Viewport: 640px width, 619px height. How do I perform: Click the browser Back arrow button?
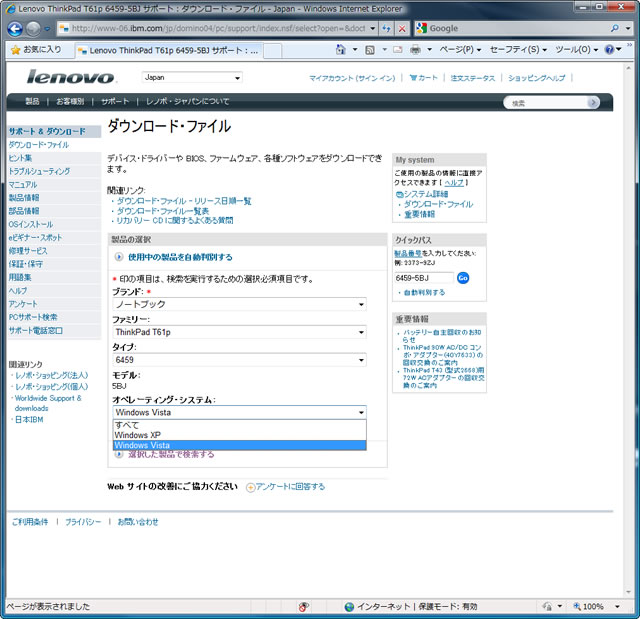click(x=15, y=29)
